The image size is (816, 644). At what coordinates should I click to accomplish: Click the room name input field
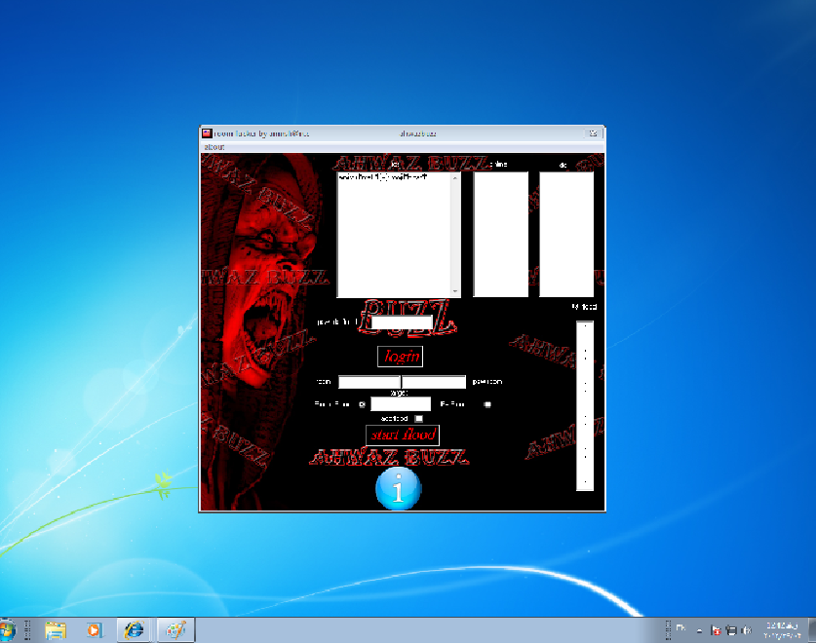[x=369, y=382]
